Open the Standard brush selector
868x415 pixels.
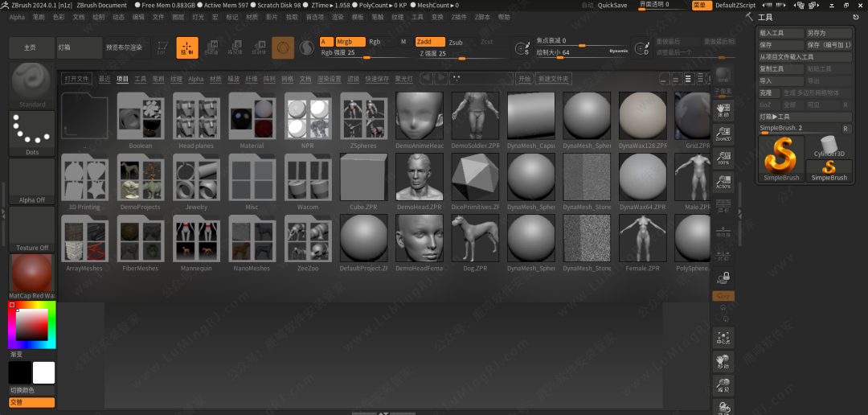(x=32, y=84)
